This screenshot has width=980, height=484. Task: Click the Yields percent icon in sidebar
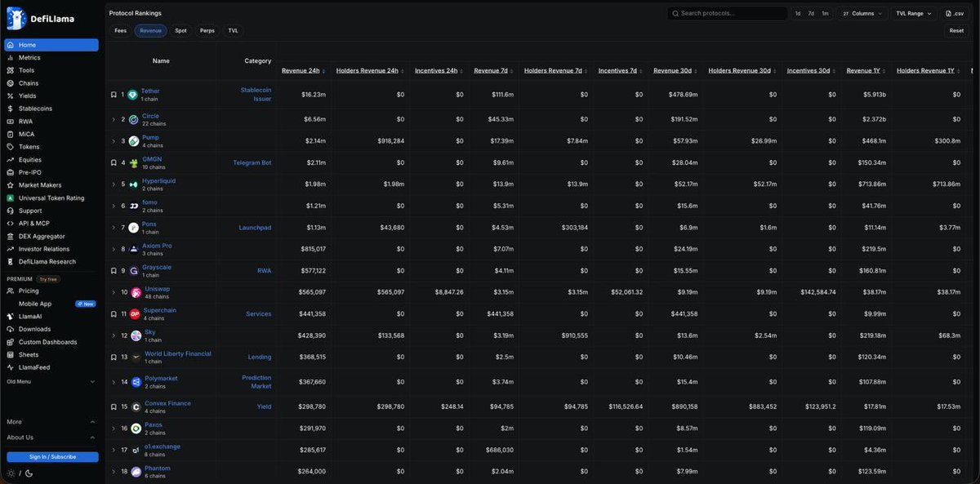(11, 95)
